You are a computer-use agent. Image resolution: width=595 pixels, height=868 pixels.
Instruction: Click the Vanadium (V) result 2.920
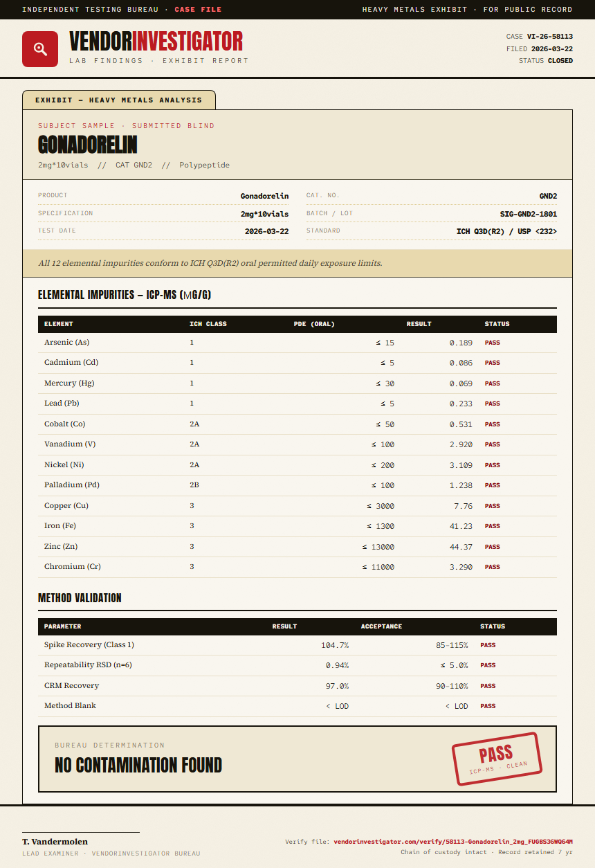tap(461, 444)
